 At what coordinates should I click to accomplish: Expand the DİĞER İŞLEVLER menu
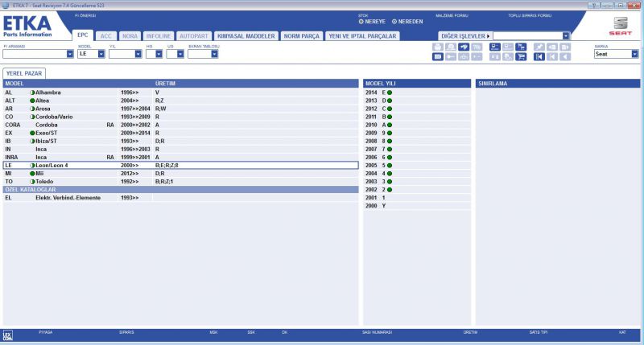[x=465, y=36]
